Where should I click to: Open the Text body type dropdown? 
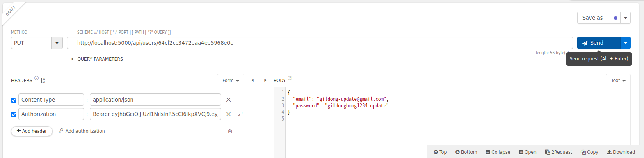tap(618, 81)
